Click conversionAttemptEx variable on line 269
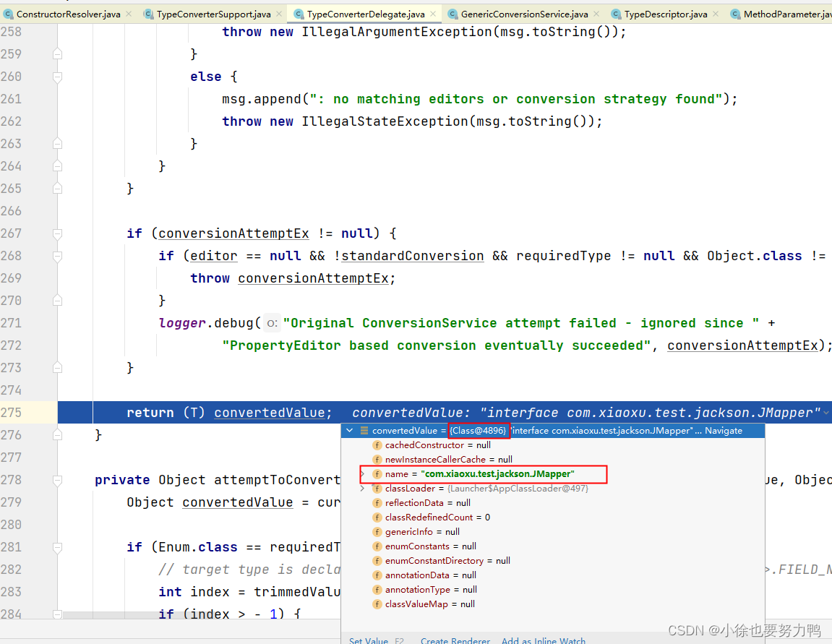This screenshot has height=644, width=832. [313, 278]
